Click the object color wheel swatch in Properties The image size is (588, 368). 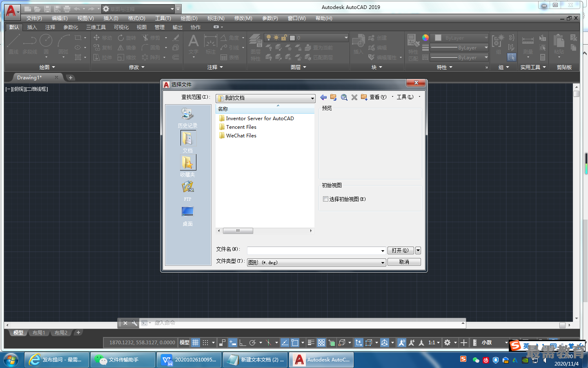(x=425, y=38)
